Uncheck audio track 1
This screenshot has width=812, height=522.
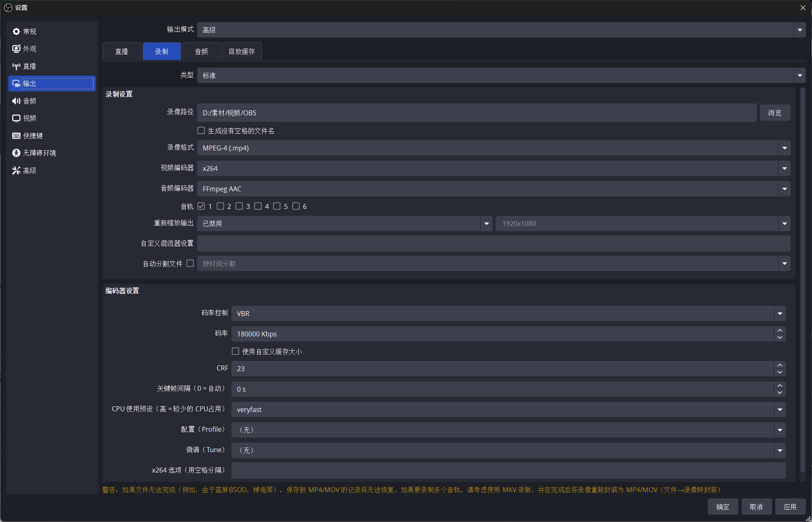201,206
